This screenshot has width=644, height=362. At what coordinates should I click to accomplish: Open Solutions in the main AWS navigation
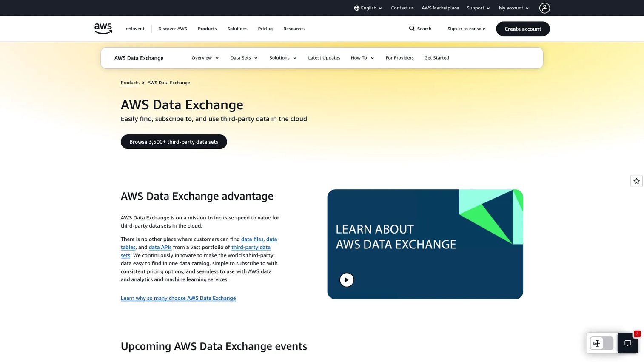click(x=237, y=29)
